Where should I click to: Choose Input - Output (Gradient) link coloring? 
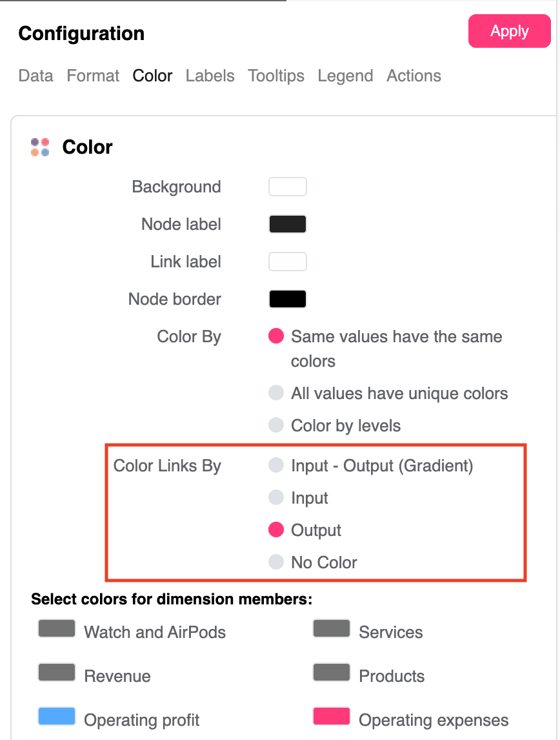coord(276,465)
